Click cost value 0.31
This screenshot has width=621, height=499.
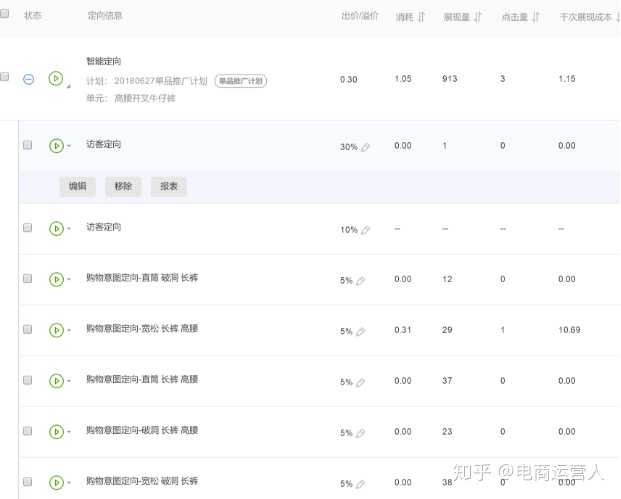point(403,330)
